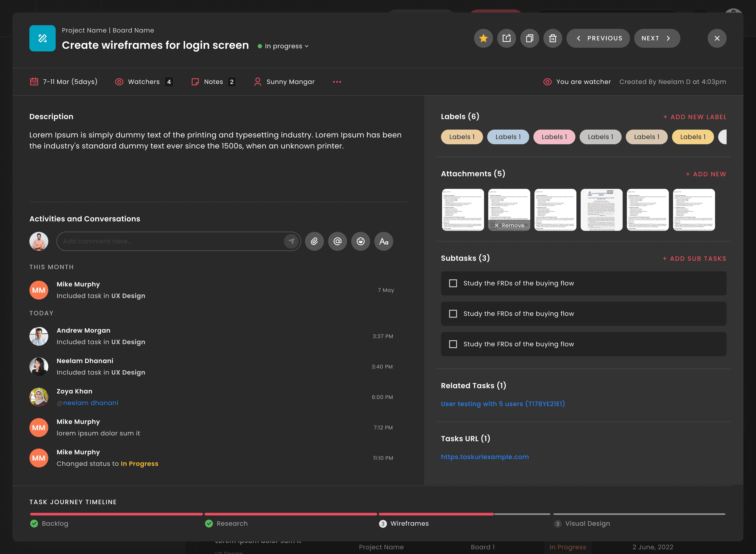
Task: Star this task as favorite
Action: 483,38
